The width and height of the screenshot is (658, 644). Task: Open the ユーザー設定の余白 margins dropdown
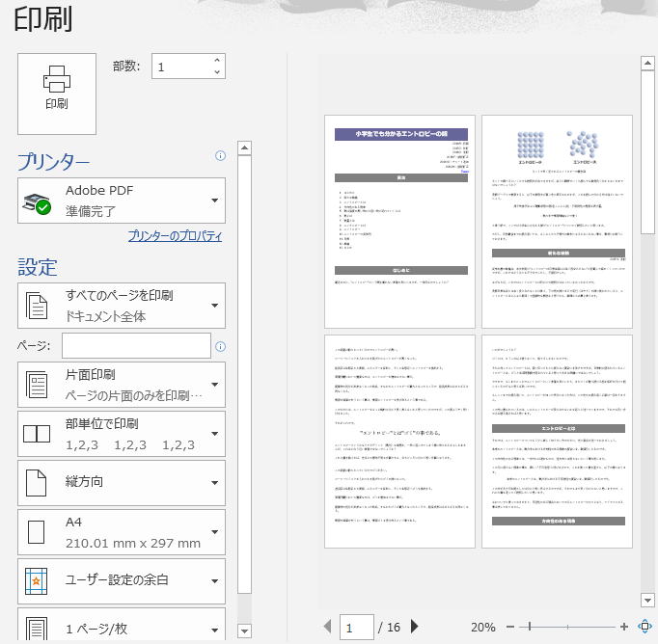click(x=122, y=581)
